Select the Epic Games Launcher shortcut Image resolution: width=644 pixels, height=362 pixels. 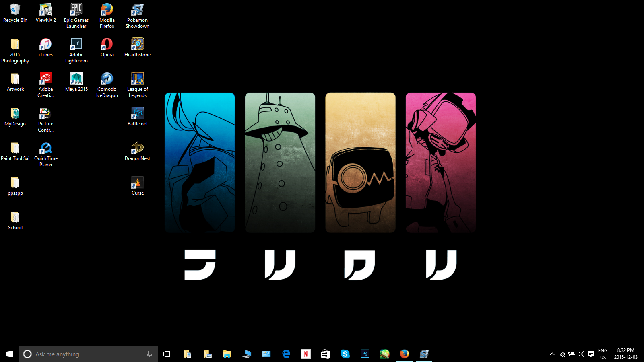tap(76, 16)
